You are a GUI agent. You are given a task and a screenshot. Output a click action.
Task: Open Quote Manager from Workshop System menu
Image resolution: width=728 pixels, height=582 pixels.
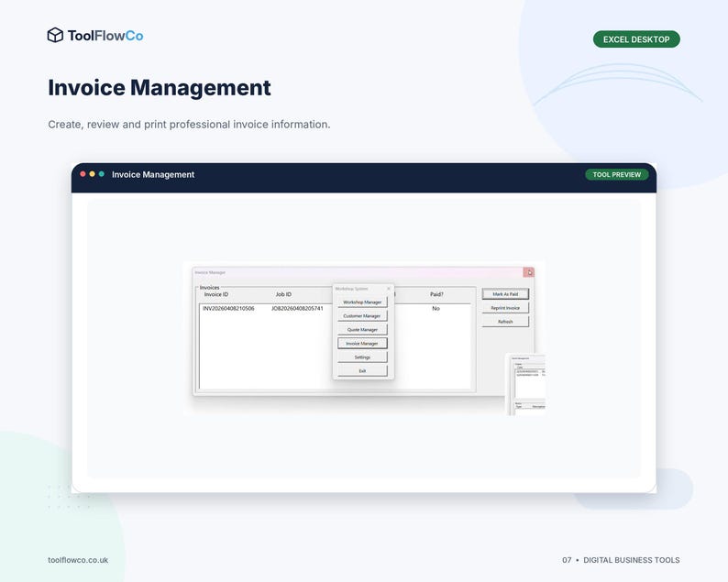click(x=362, y=330)
